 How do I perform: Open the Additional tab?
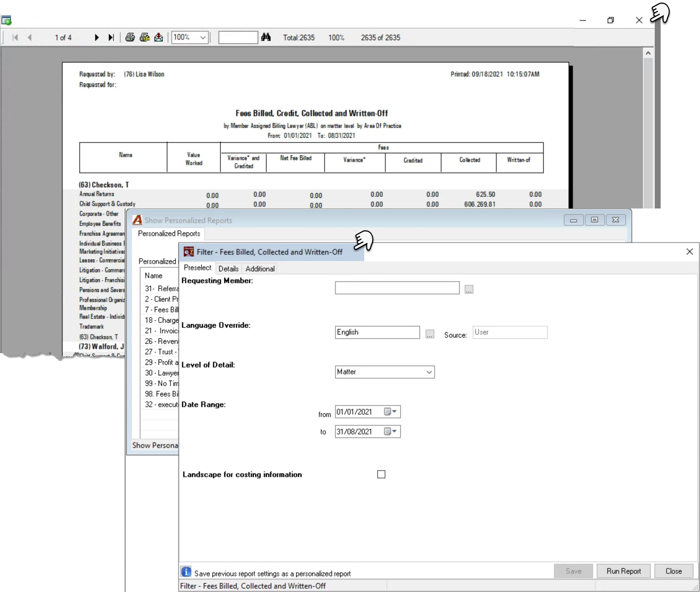(x=260, y=269)
